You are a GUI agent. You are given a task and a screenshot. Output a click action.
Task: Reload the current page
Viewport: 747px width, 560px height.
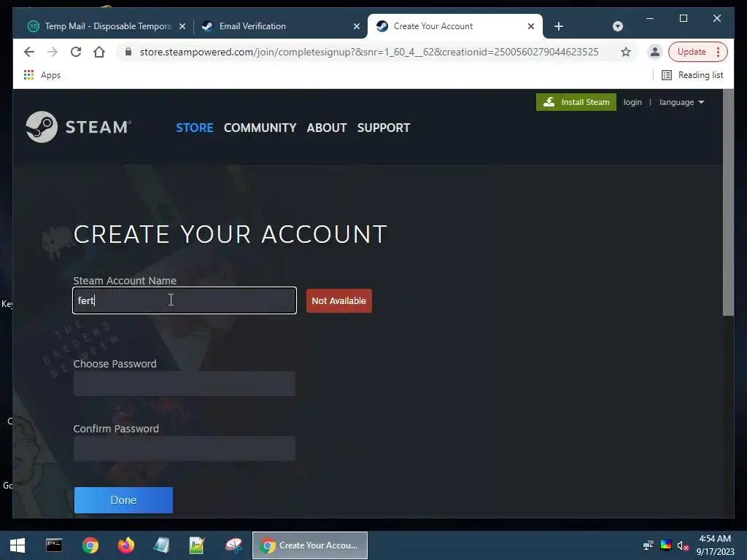76,52
